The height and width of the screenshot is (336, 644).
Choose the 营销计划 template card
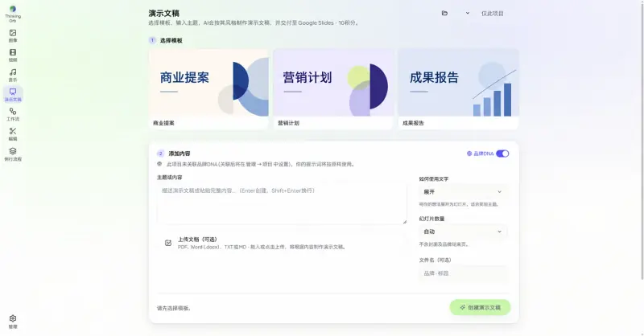pyautogui.click(x=333, y=89)
